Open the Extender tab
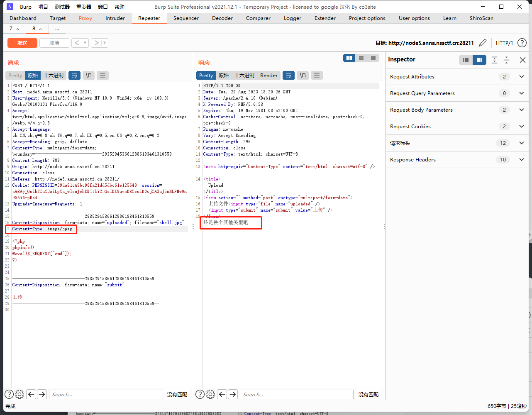The width and height of the screenshot is (532, 415). click(325, 18)
